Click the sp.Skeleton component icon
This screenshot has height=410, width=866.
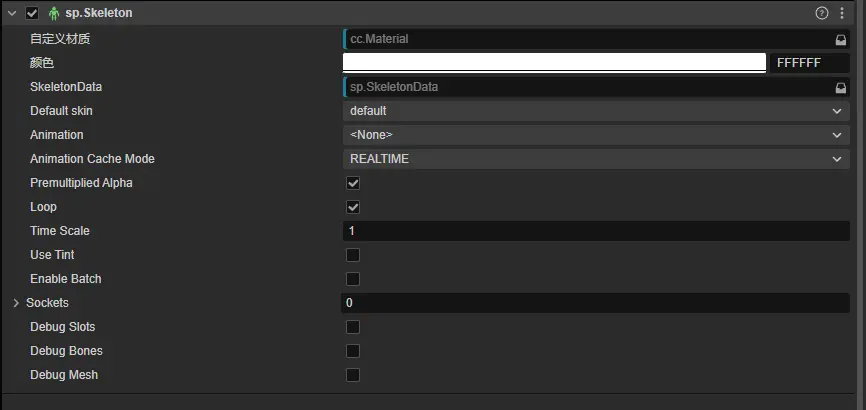click(54, 13)
